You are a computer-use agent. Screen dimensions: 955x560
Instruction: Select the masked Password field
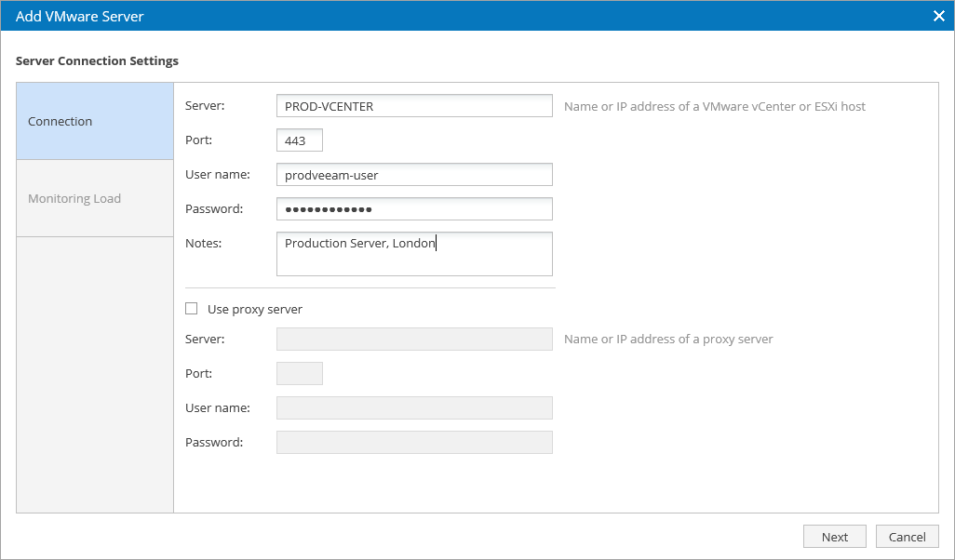414,209
